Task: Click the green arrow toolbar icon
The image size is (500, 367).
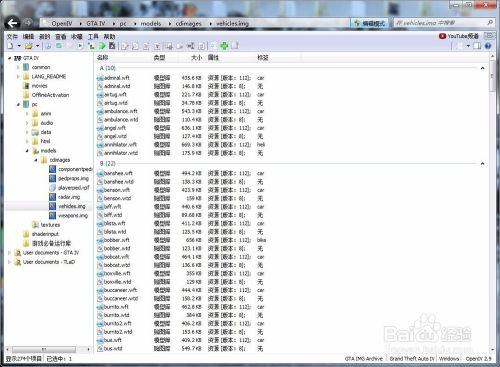Action: coord(102,46)
